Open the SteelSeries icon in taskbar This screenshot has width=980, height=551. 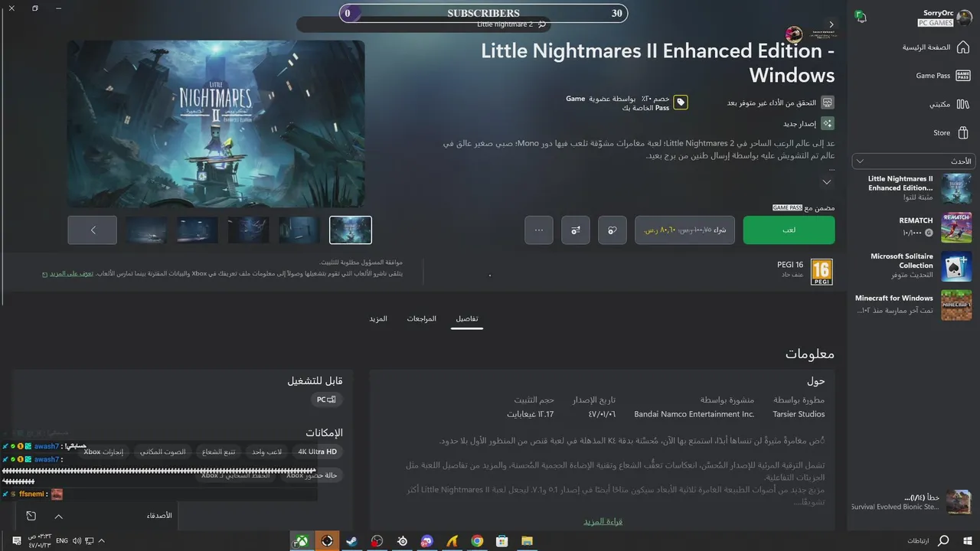click(402, 541)
